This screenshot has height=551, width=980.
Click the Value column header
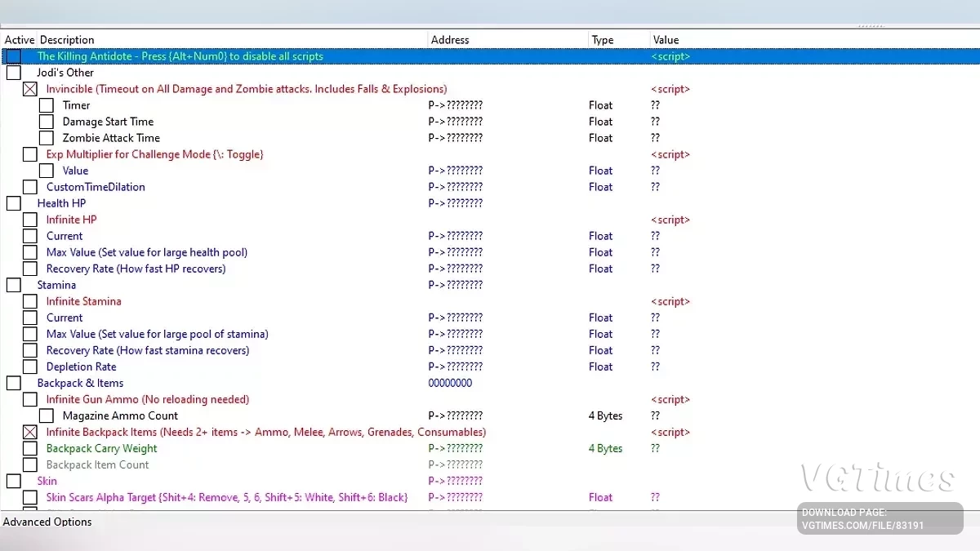pyautogui.click(x=666, y=40)
